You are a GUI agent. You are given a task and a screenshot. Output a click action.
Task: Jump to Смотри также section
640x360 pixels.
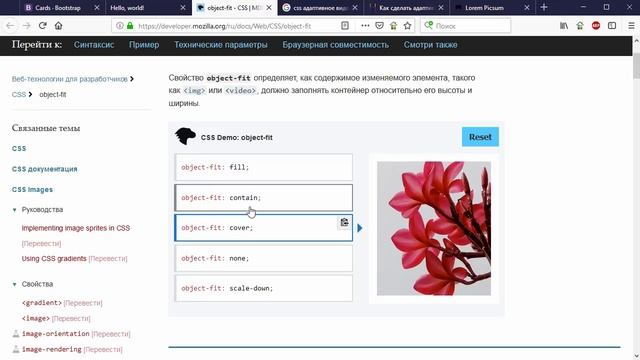click(431, 45)
